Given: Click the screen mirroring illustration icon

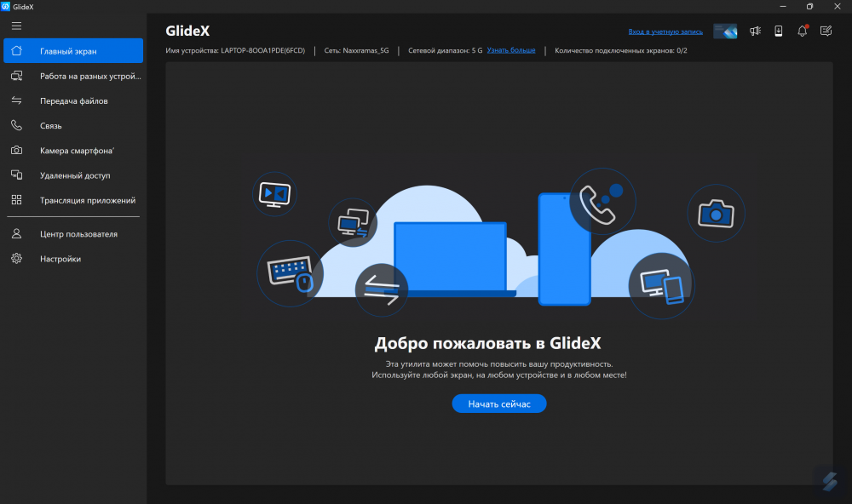Looking at the screenshot, I should point(274,194).
